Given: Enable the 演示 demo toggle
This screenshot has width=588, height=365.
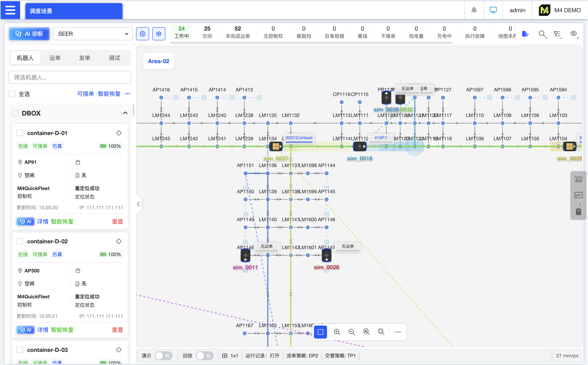Looking at the screenshot, I should coord(163,356).
